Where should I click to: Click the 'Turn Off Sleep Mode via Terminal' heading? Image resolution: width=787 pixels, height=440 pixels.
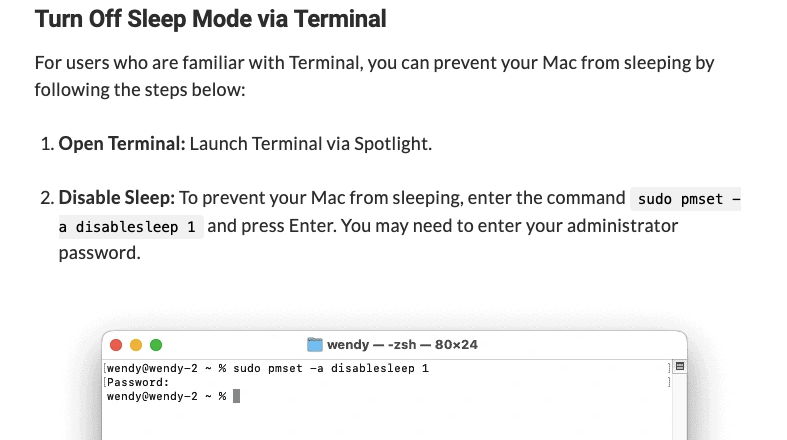coord(210,19)
